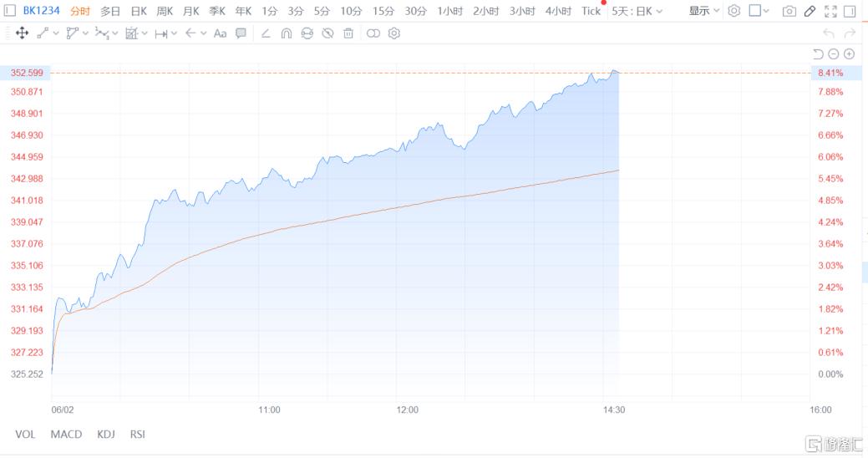
Task: Switch to the 日K timeframe tab
Action: [x=139, y=11]
